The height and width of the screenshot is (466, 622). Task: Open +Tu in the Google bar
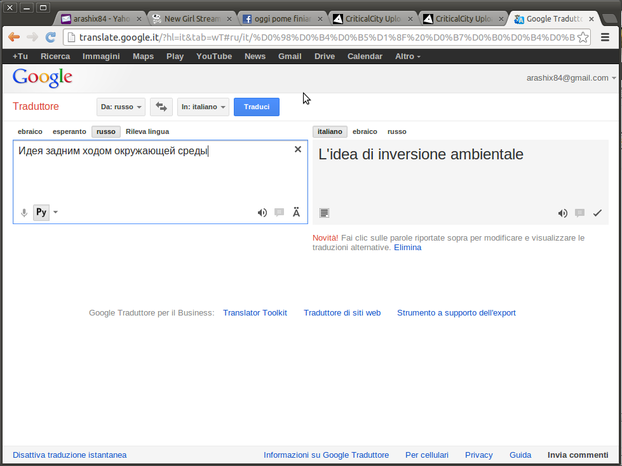20,56
